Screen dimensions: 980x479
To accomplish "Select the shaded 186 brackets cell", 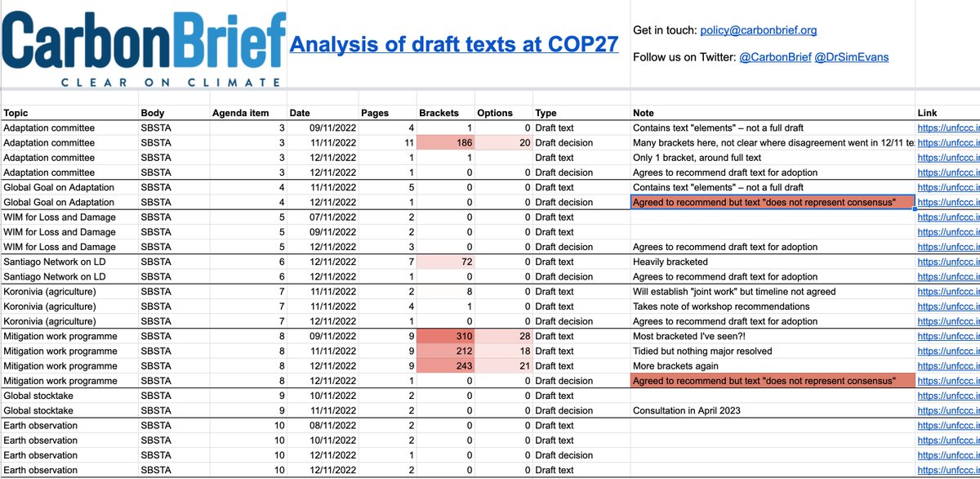I will tap(445, 142).
